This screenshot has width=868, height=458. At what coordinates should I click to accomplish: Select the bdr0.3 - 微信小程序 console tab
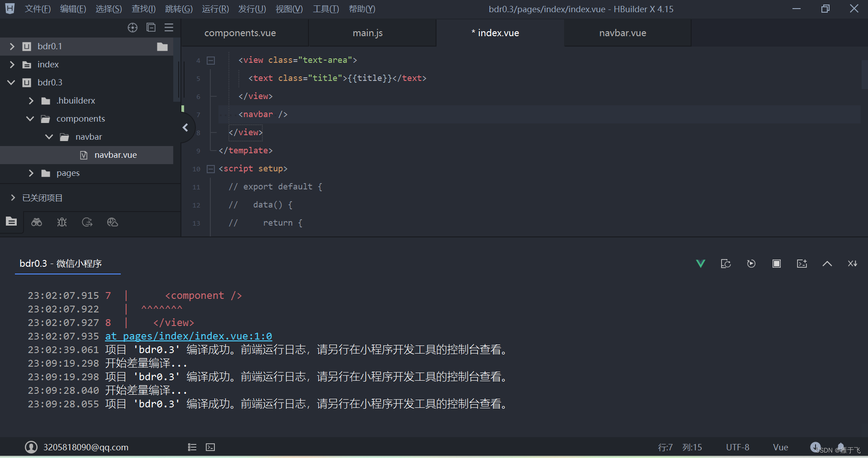point(67,264)
